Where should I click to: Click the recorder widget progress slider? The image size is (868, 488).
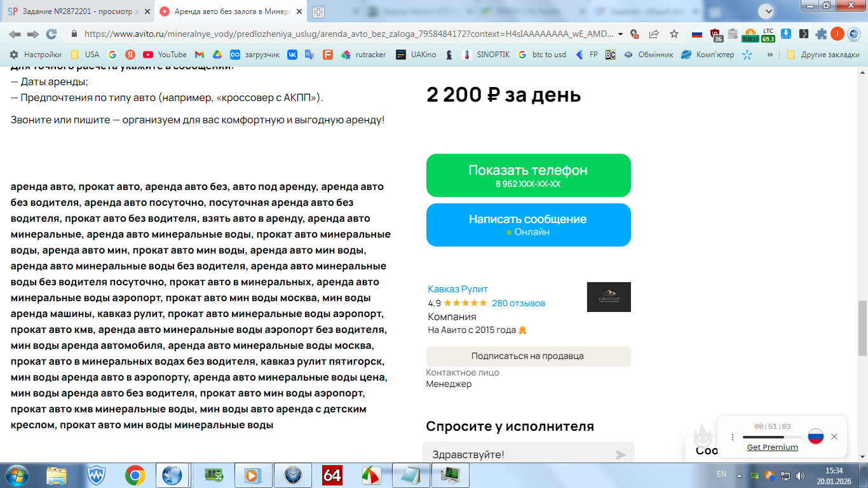pos(773,437)
